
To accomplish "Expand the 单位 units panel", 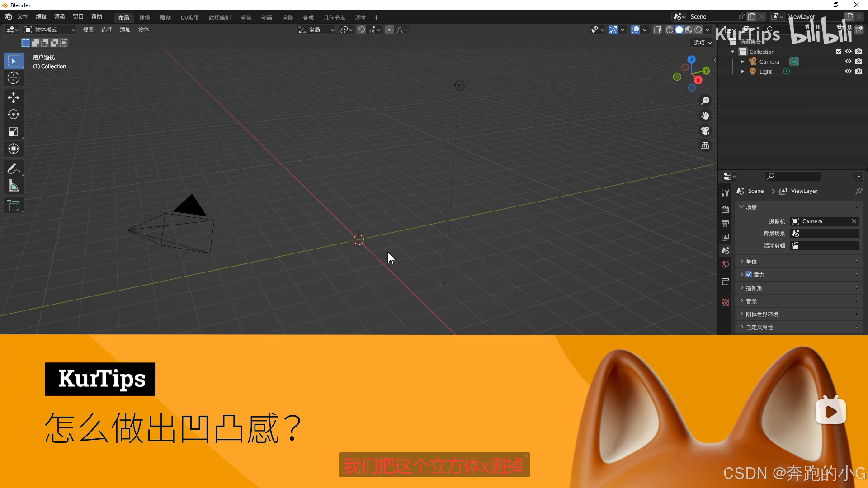I will click(x=751, y=262).
